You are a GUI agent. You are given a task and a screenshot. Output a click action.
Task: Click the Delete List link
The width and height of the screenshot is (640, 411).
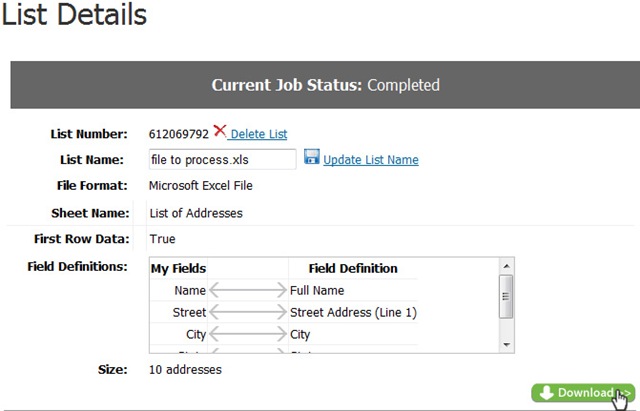[259, 134]
